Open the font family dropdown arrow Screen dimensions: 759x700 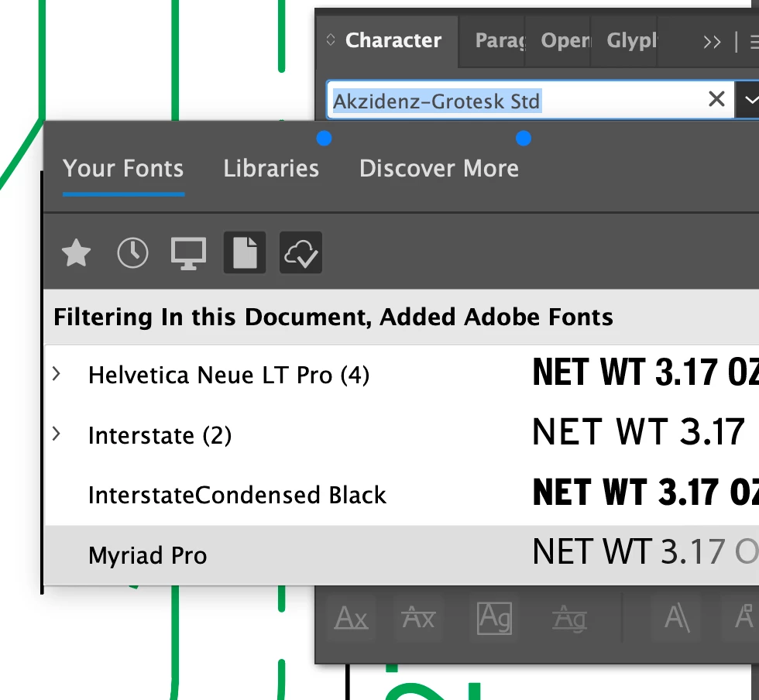tap(748, 100)
